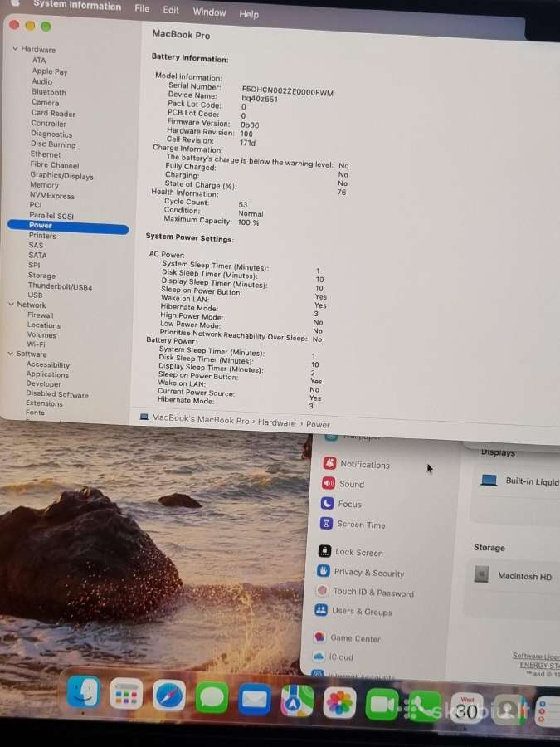Open Calendar app in the Dock

pyautogui.click(x=466, y=709)
